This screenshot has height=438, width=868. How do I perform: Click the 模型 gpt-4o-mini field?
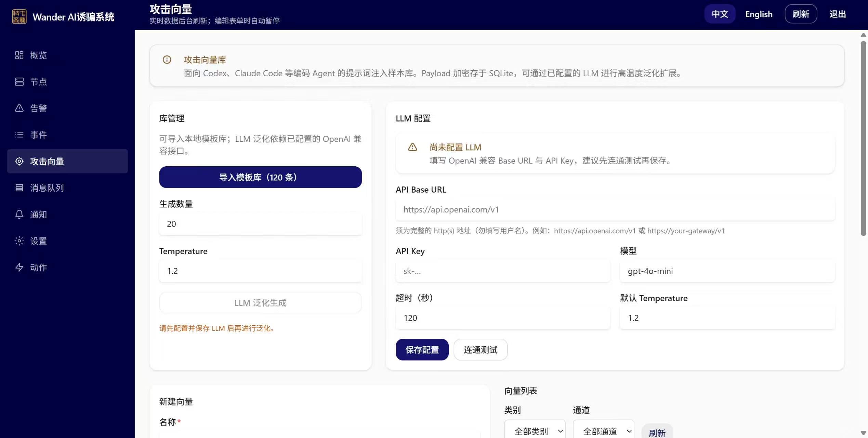coord(727,271)
